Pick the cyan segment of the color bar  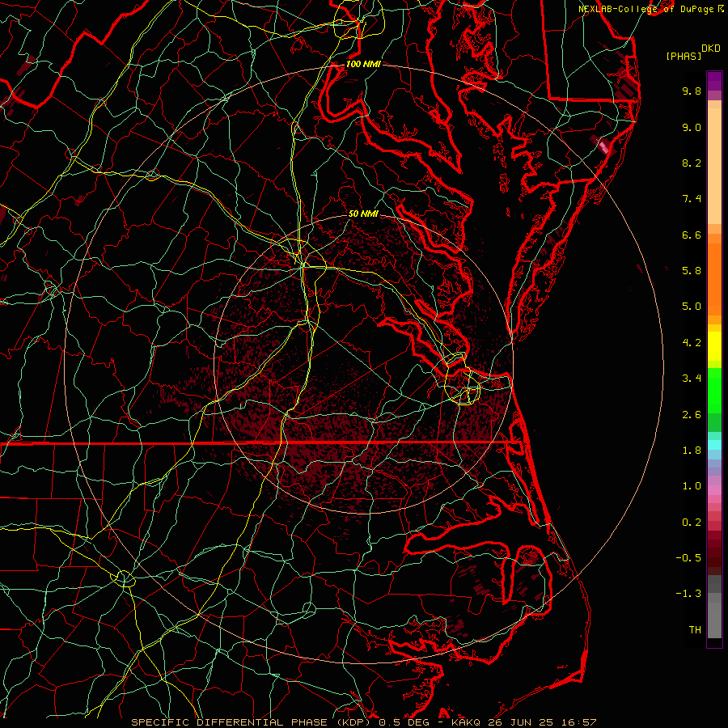[714, 445]
